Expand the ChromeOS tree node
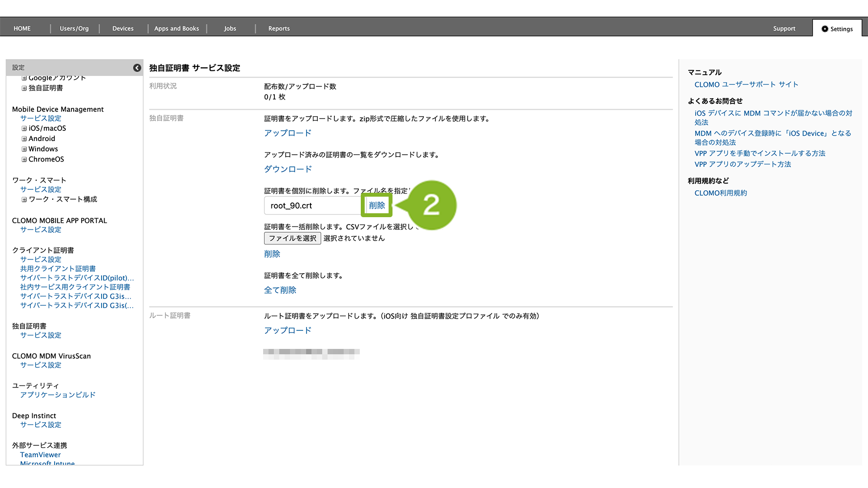 tap(24, 160)
